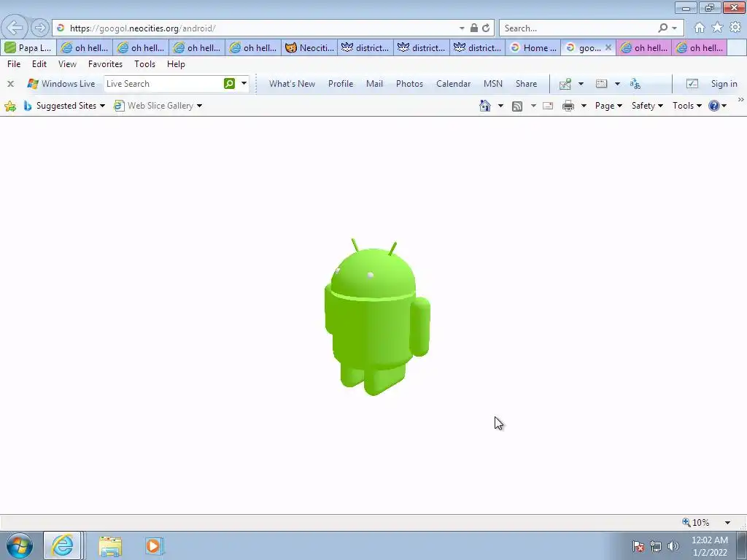Screen dimensions: 747x560
Task: Expand the zoom level dropdown arrow
Action: click(x=727, y=522)
